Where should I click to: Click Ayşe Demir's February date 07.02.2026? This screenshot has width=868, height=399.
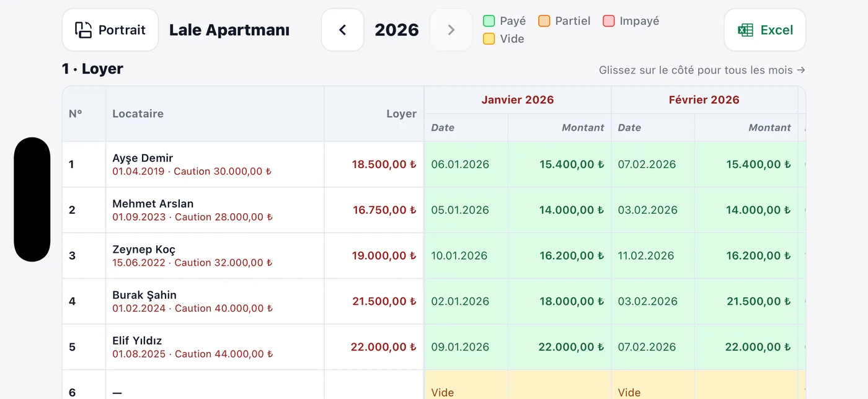[647, 164]
